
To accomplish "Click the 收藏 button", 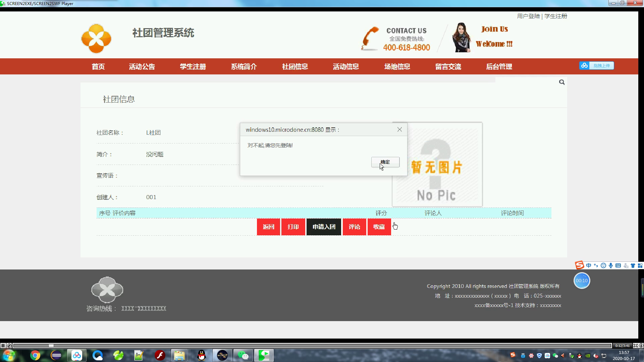I will click(x=379, y=227).
